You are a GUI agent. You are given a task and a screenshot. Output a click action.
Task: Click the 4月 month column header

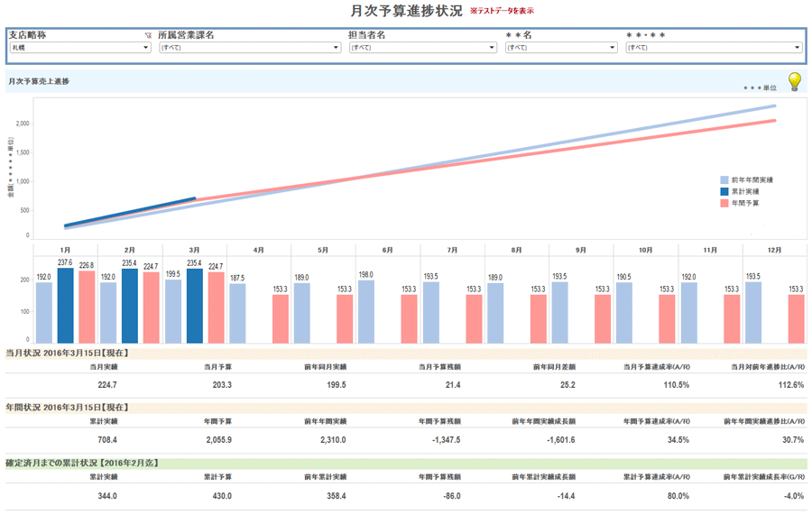tap(259, 249)
